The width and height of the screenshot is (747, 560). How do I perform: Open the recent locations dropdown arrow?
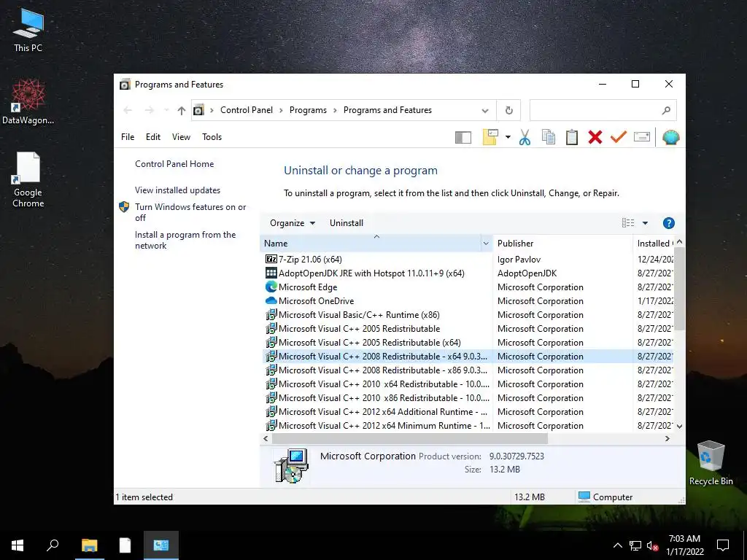(166, 111)
